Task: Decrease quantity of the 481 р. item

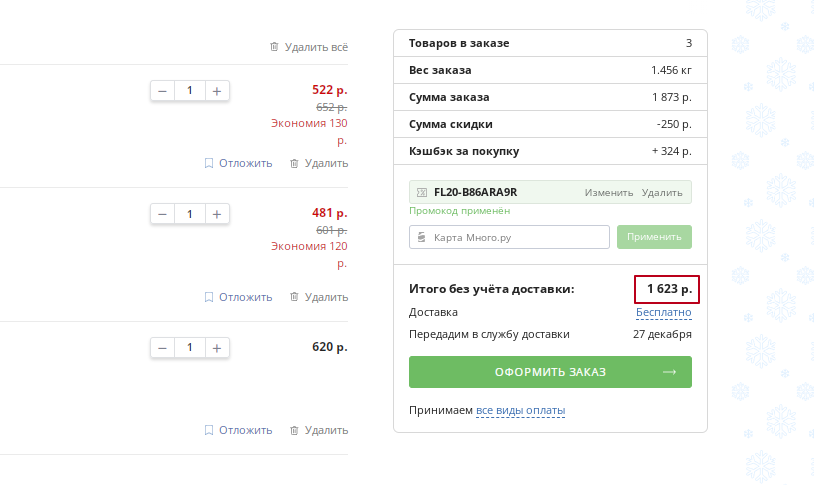Action: coord(162,214)
